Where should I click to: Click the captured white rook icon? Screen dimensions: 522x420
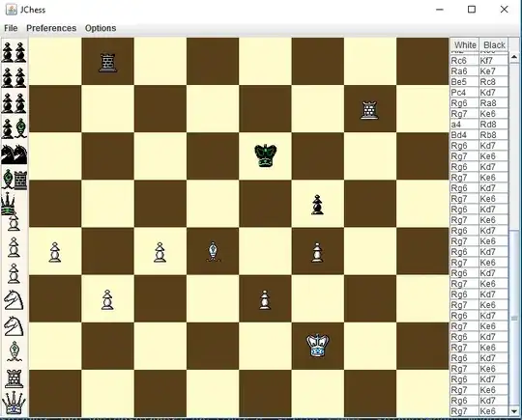click(x=14, y=378)
